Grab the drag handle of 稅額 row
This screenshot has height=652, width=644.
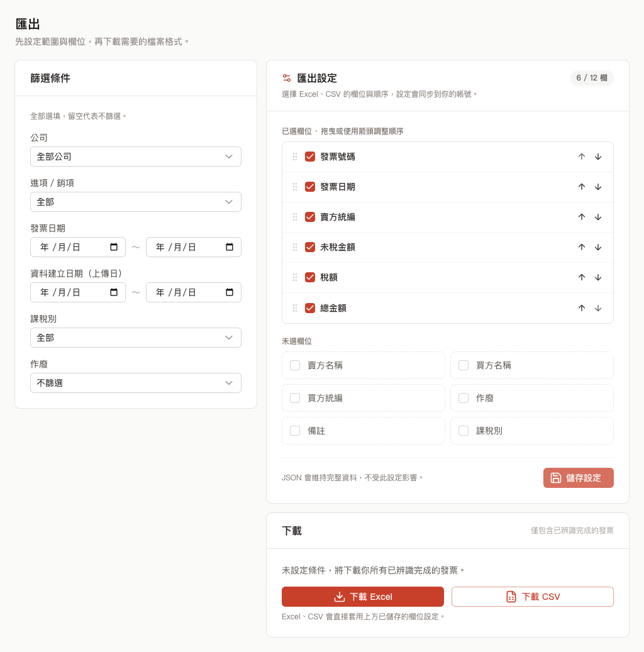[295, 277]
